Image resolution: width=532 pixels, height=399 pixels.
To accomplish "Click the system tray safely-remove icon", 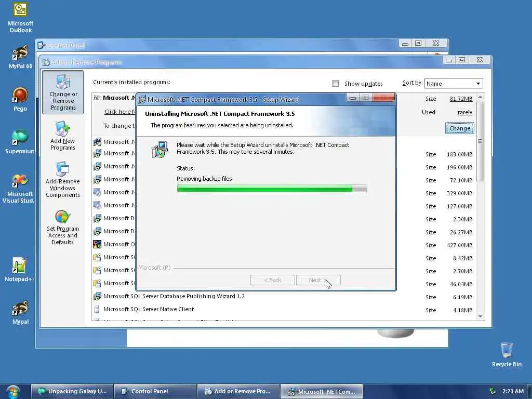I will point(493,391).
